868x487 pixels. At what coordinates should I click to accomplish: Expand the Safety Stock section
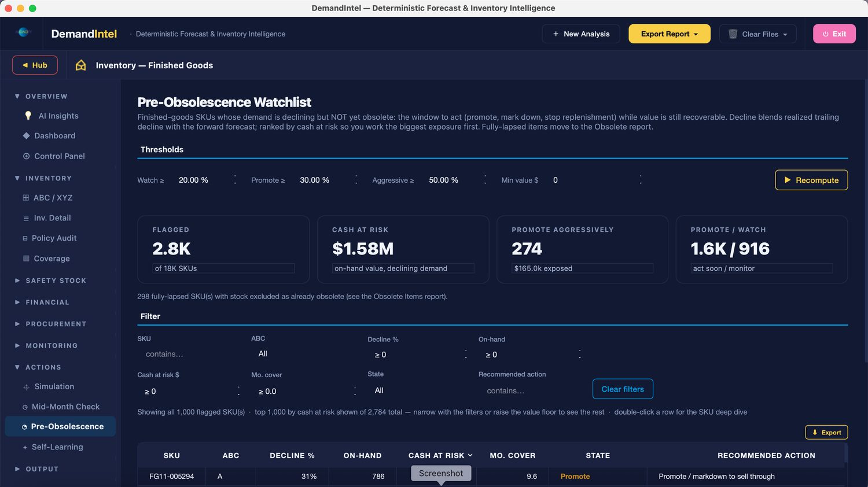pos(17,281)
